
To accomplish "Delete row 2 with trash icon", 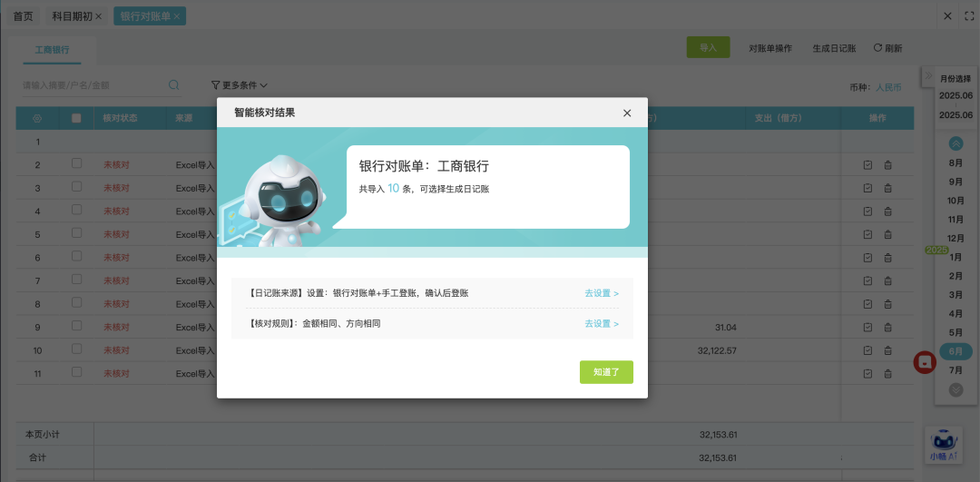I will pyautogui.click(x=887, y=165).
